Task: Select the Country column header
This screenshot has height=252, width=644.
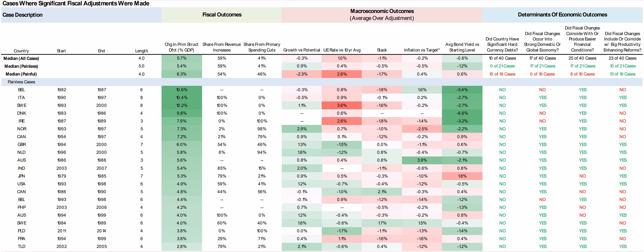Action: [x=21, y=51]
